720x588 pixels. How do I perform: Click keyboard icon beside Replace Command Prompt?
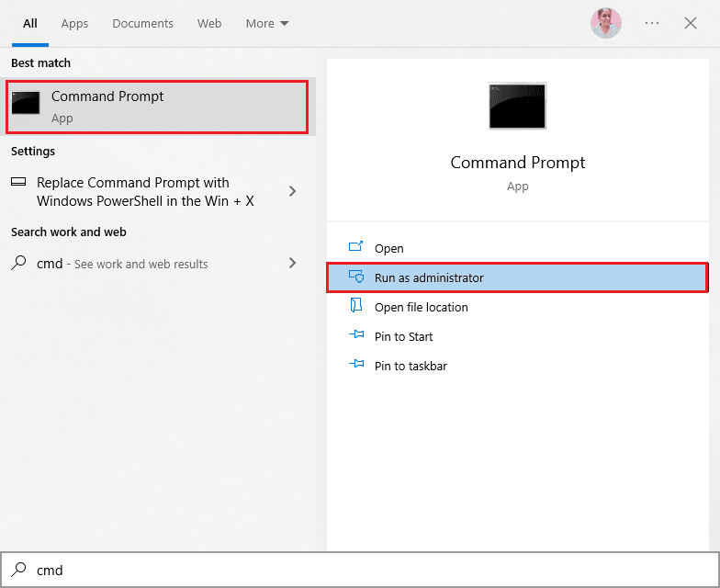[18, 182]
